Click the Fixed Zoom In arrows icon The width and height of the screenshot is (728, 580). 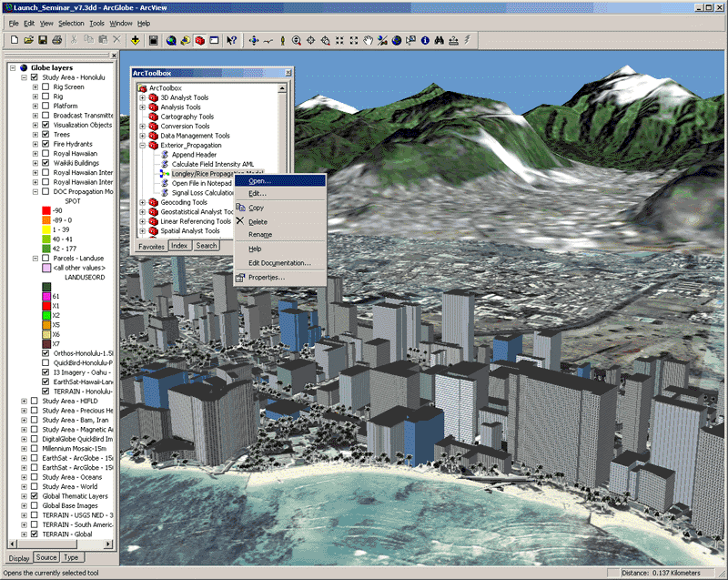pos(339,40)
